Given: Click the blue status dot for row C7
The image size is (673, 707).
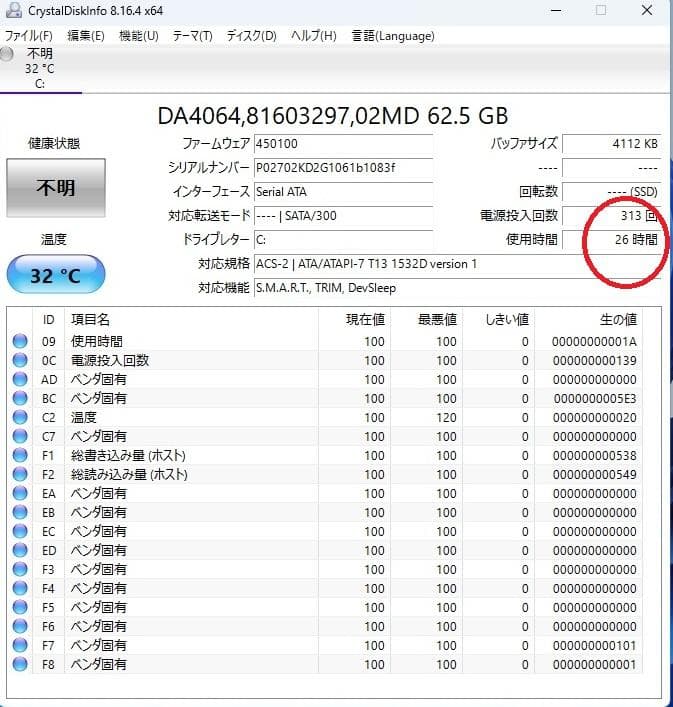Looking at the screenshot, I should click(20, 436).
